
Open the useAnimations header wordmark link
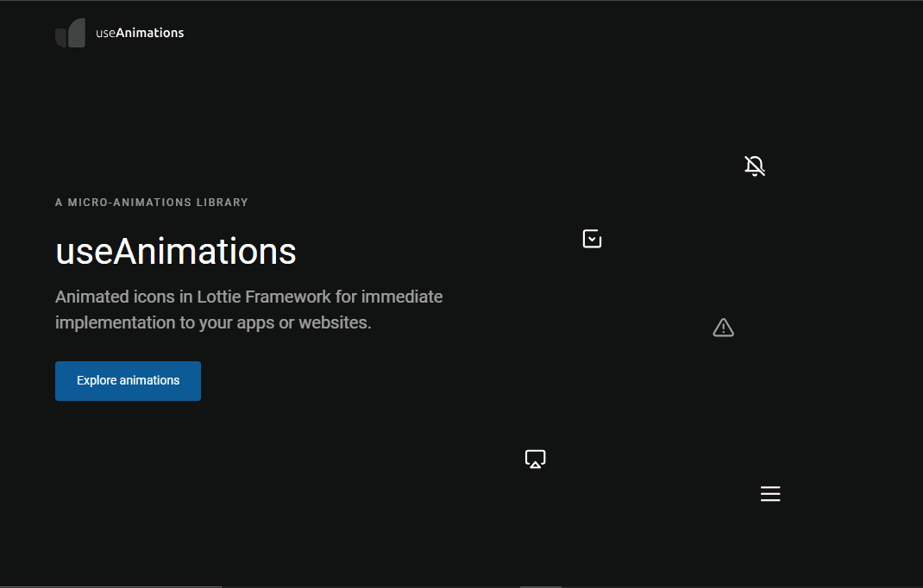(140, 33)
